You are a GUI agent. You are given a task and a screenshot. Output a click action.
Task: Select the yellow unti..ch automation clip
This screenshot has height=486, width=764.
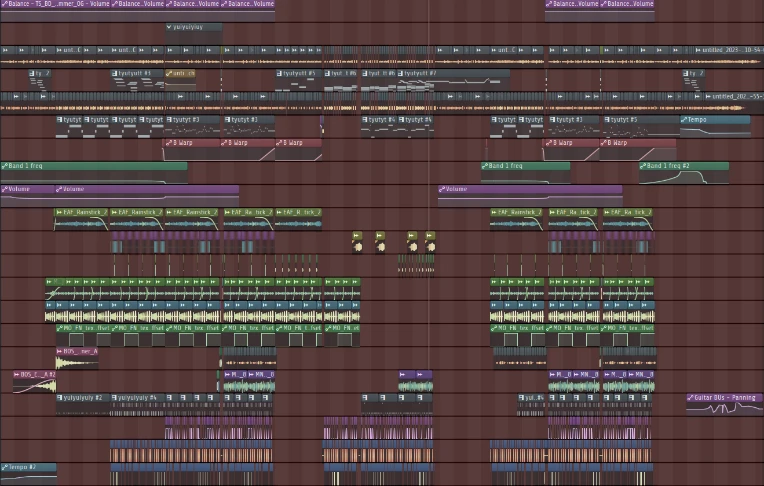[180, 80]
